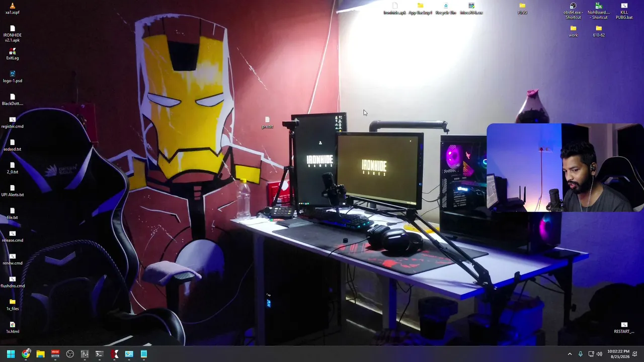
Task: Open the terminal app in the taskbar
Action: (100, 354)
